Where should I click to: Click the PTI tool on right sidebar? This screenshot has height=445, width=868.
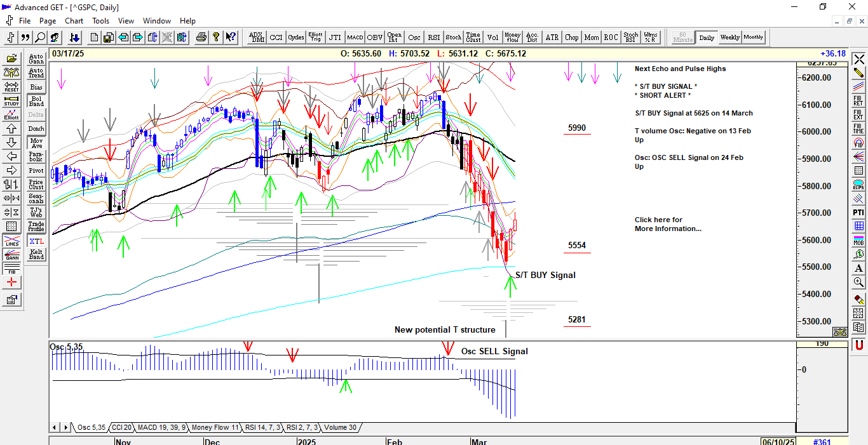(x=858, y=212)
